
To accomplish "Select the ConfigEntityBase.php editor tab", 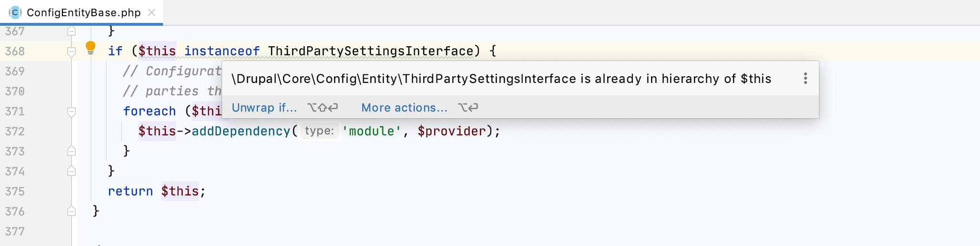I will tap(82, 12).
